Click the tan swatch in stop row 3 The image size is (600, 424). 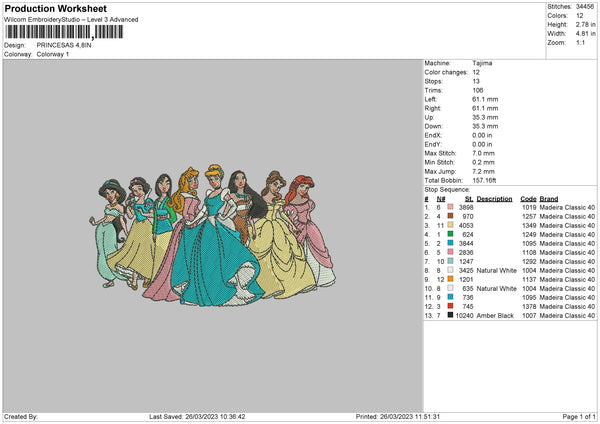tap(450, 225)
